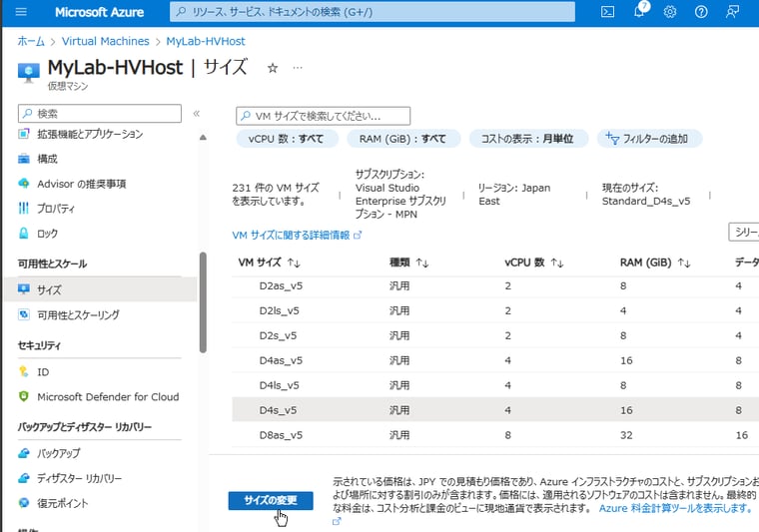Go to Virtual Machines breadcrumb
Image resolution: width=759 pixels, height=532 pixels.
click(106, 42)
